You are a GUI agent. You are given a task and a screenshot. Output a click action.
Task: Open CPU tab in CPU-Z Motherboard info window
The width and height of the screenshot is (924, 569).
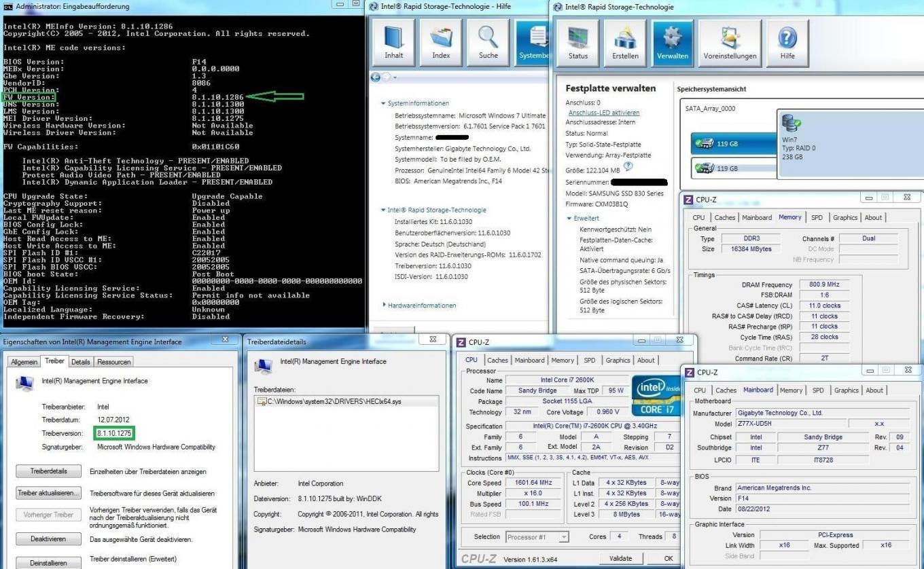pos(699,390)
